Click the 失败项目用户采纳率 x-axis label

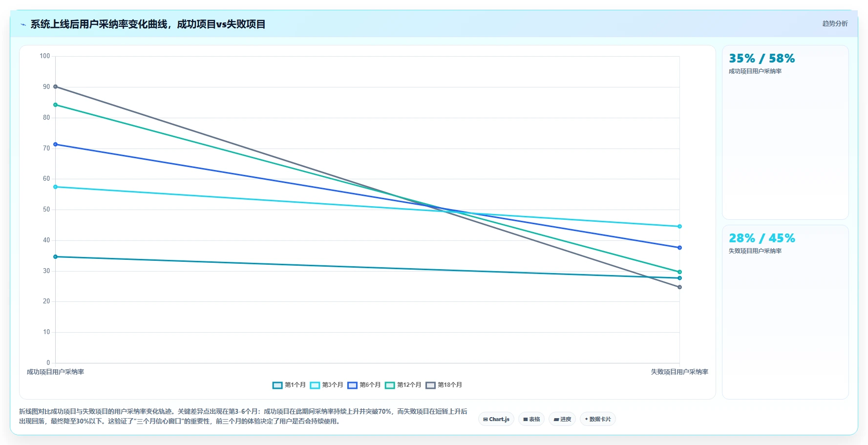(679, 372)
